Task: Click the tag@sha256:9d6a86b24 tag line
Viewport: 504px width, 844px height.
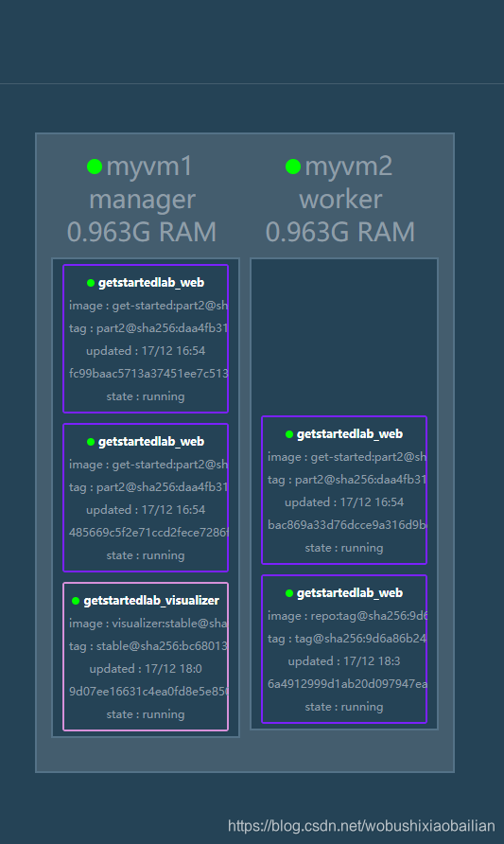Action: 347,639
